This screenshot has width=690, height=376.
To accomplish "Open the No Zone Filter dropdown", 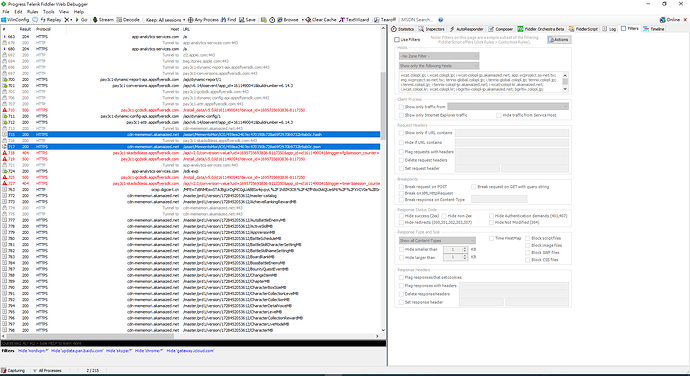I will tap(439, 56).
